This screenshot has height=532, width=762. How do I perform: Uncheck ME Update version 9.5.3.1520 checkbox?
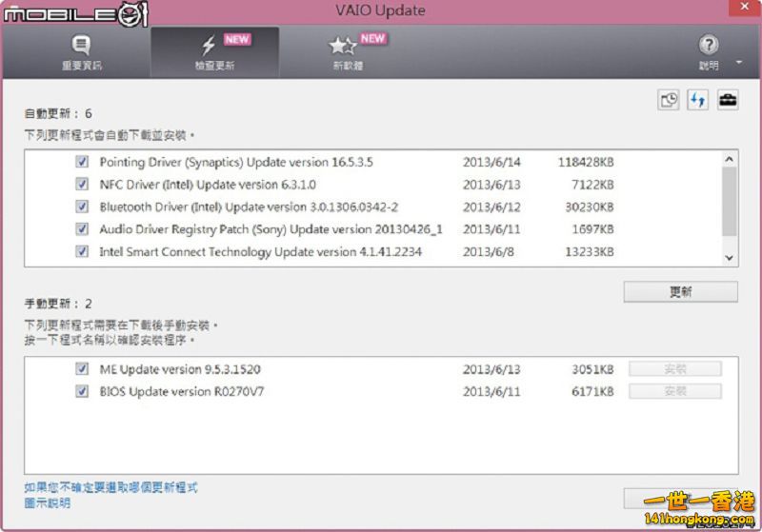[x=82, y=369]
